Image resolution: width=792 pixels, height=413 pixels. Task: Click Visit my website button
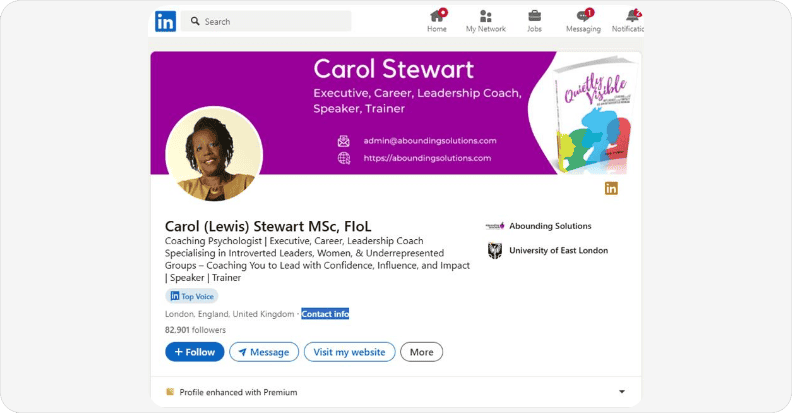350,352
